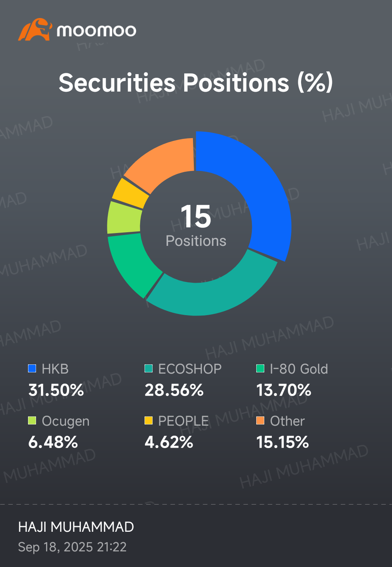Click the HAJI MUHAMMAD account name in footer

(76, 527)
